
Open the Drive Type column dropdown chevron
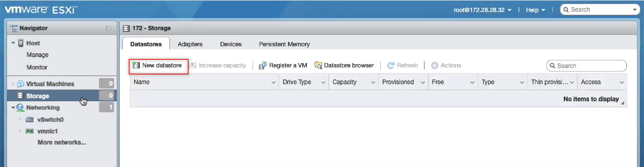click(x=323, y=82)
